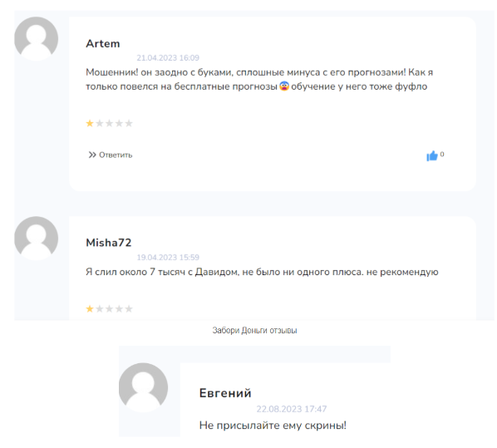
Task: Click the Ответить reply link
Action: (116, 155)
